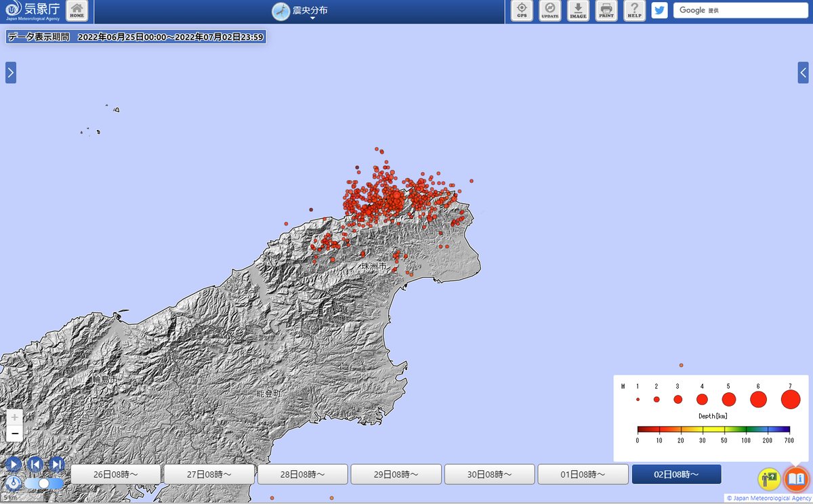The height and width of the screenshot is (504, 813).
Task: Select the 01日08時～ time period
Action: [583, 474]
